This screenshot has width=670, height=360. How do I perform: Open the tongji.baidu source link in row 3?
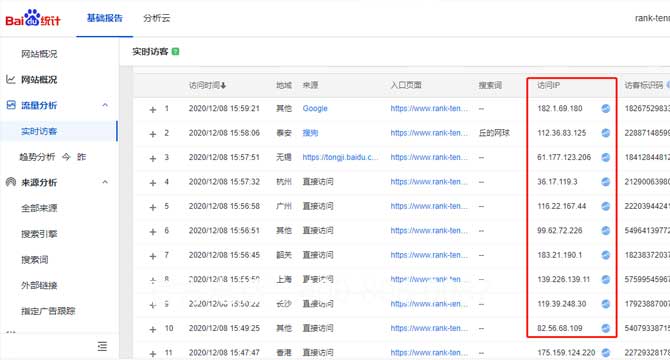tap(341, 157)
